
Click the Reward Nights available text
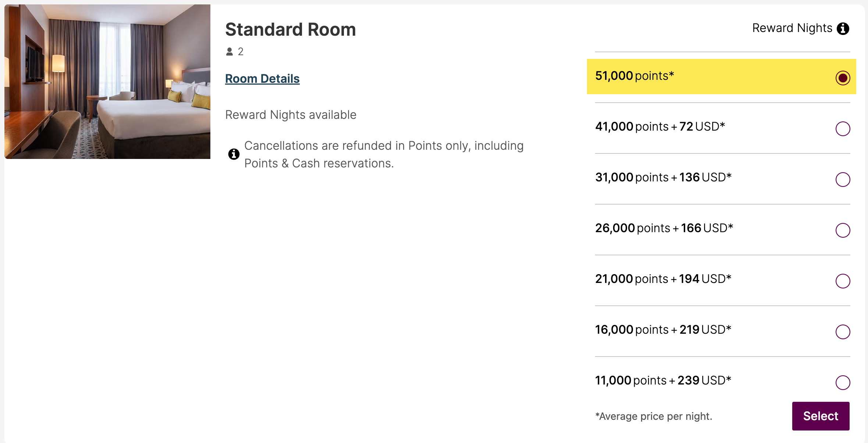[290, 114]
